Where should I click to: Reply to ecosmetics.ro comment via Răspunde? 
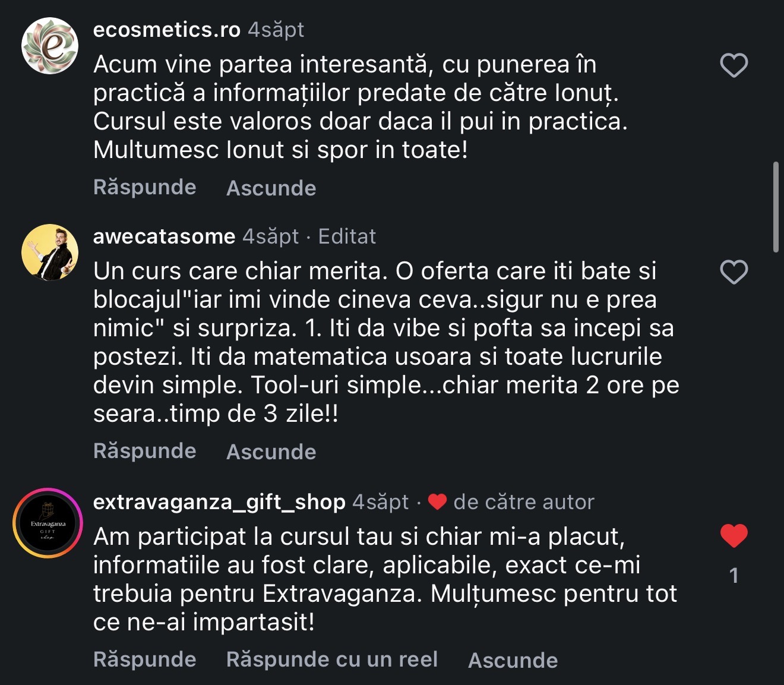[x=145, y=187]
